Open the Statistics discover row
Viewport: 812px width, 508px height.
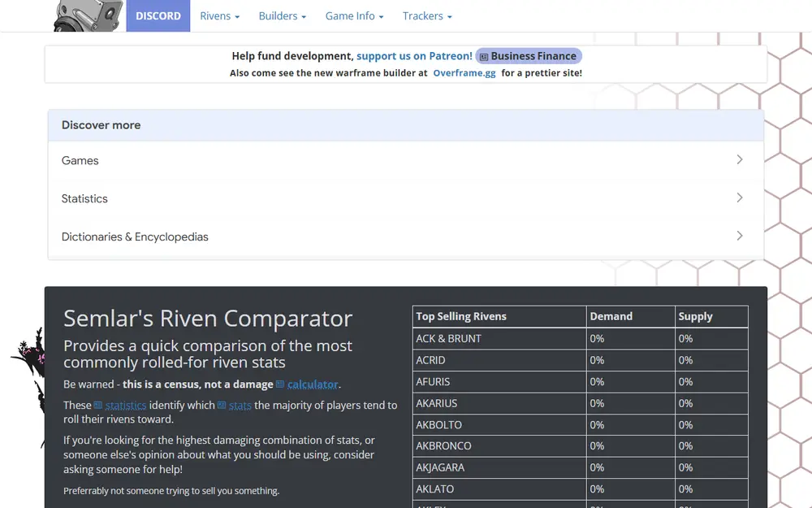click(x=405, y=198)
